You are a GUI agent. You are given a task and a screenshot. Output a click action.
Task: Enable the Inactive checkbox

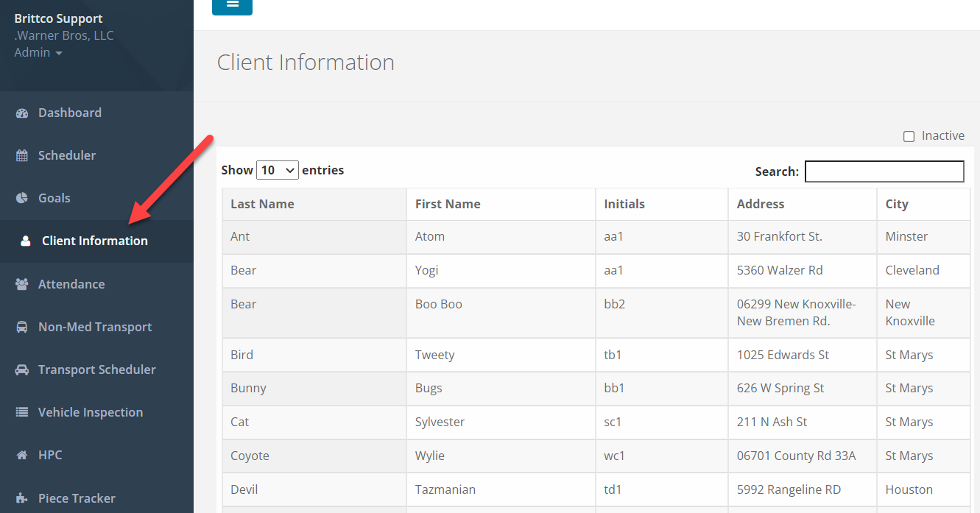[909, 136]
